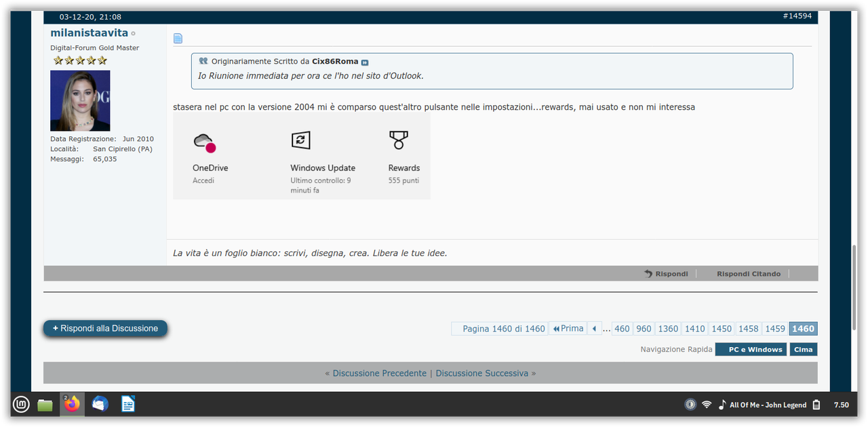Go to page 1459
Image resolution: width=868 pixels, height=427 pixels.
pos(774,329)
